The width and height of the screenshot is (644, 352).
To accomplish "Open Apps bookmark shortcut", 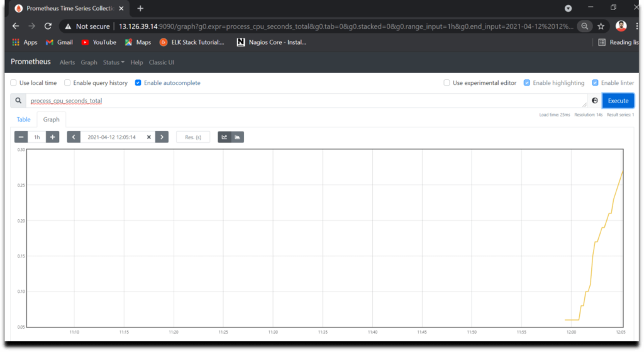I will pos(25,42).
